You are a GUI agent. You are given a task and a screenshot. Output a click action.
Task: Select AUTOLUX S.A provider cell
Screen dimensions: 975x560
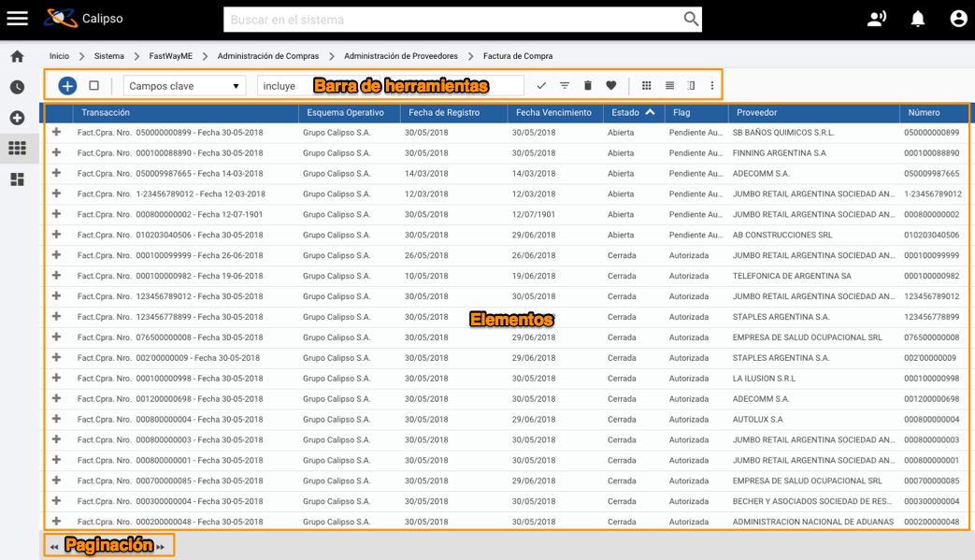[x=757, y=420]
